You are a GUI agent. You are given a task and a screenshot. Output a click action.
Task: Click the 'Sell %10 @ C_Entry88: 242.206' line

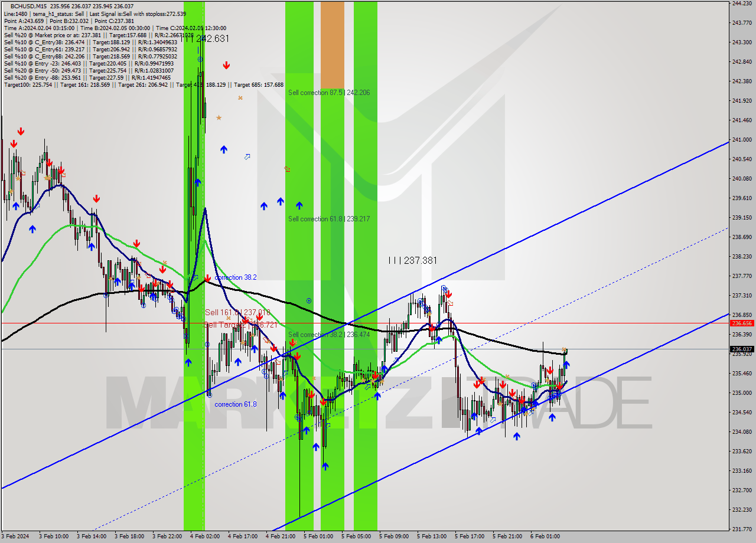90,56
